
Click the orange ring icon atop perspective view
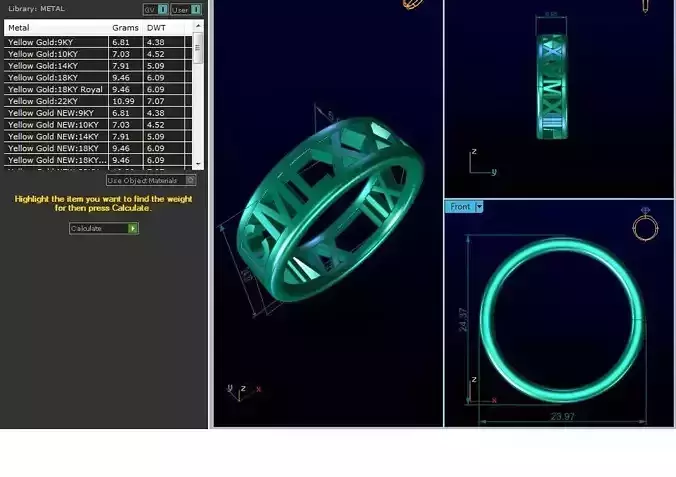point(413,4)
